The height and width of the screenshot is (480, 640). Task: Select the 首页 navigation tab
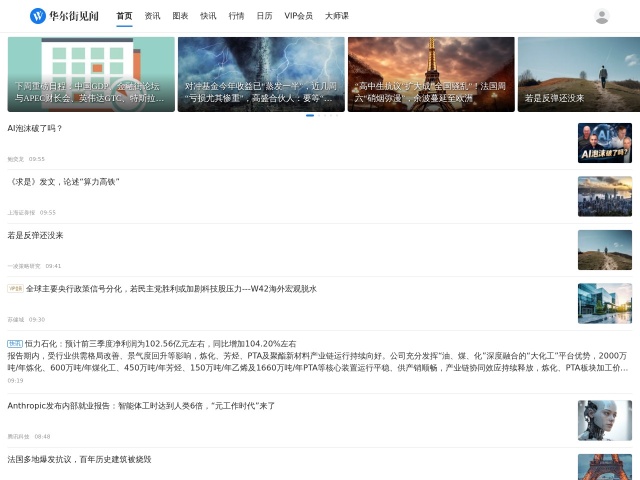click(x=124, y=16)
